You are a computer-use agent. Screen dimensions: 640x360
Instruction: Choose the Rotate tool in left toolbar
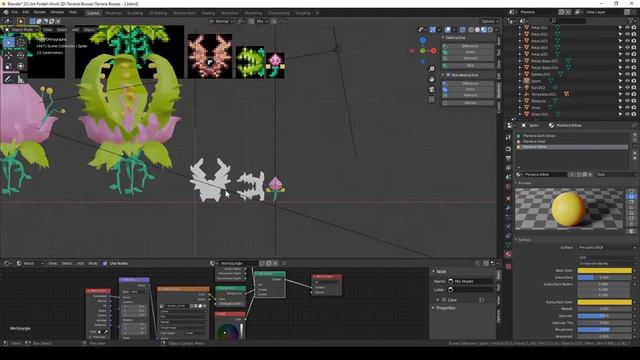[20, 54]
